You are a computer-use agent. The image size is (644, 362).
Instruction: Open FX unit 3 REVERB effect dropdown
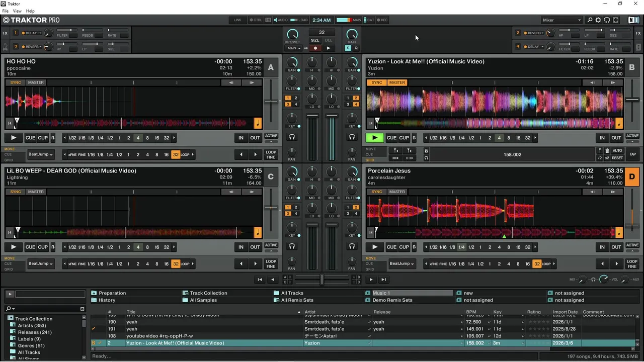point(31,47)
